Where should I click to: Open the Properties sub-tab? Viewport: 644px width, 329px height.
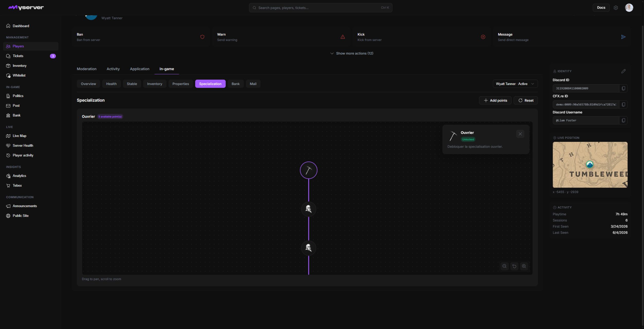(181, 84)
